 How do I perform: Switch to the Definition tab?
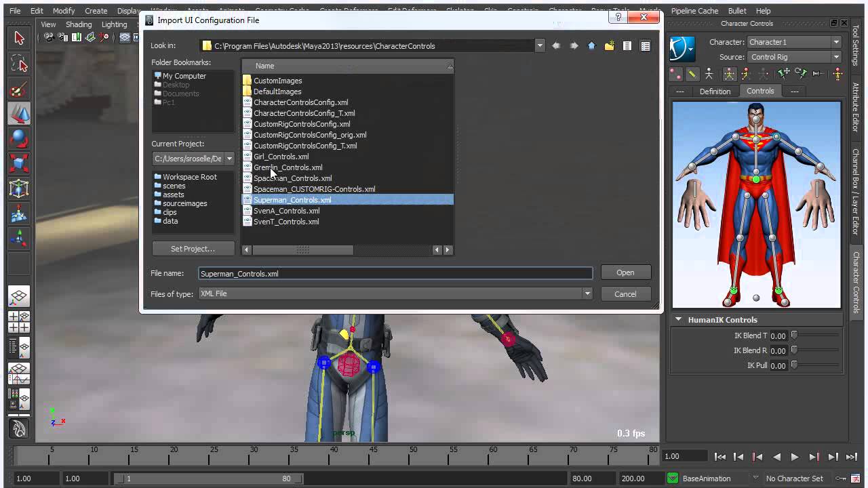coord(715,91)
